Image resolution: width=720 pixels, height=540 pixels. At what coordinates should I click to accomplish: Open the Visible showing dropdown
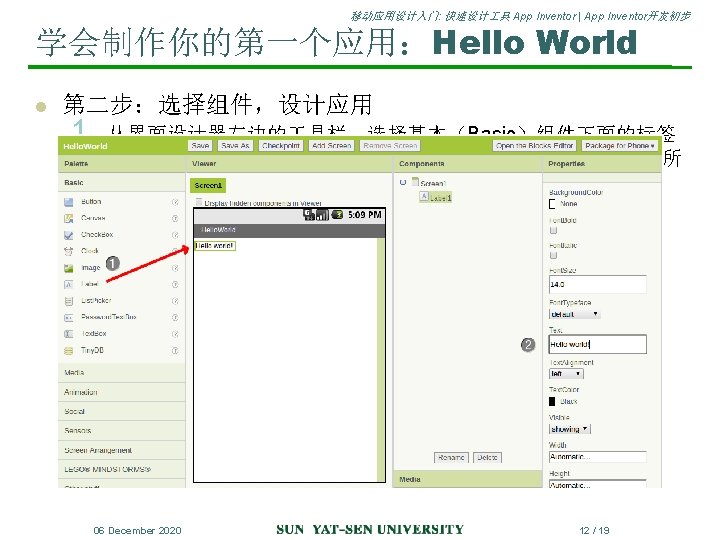[569, 429]
